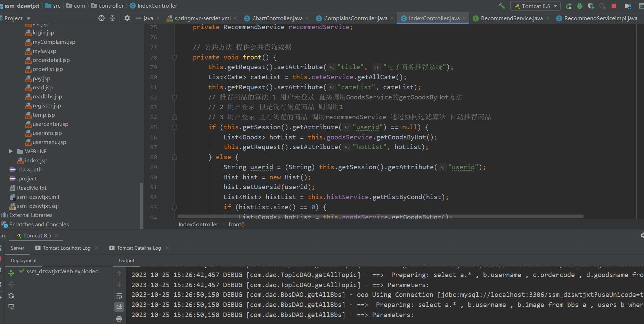Click the controller breadcrumb in navigation bar

tap(108, 6)
